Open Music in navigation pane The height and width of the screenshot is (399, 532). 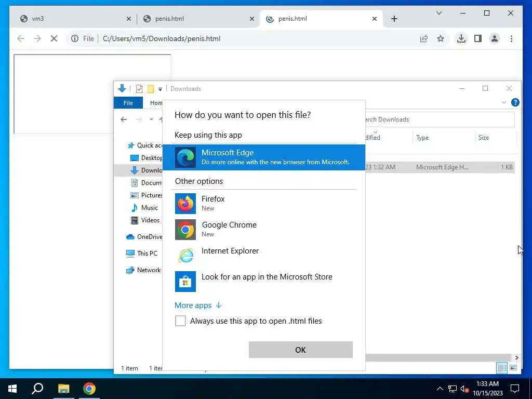coord(144,208)
